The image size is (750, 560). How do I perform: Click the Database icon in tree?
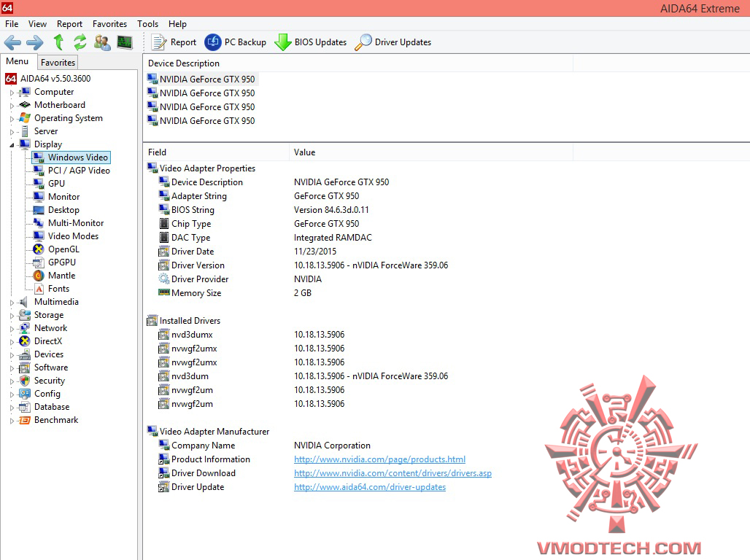coord(25,407)
